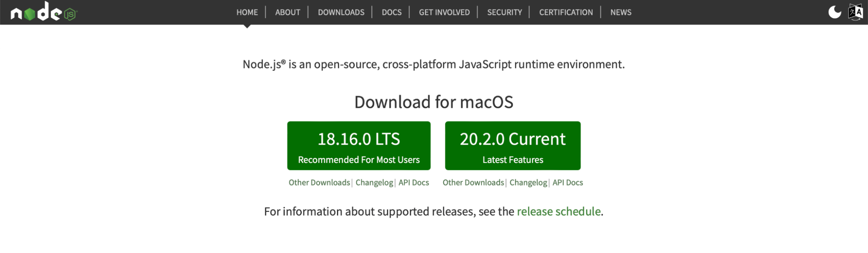
Task: Open the SECURITY page
Action: (505, 12)
